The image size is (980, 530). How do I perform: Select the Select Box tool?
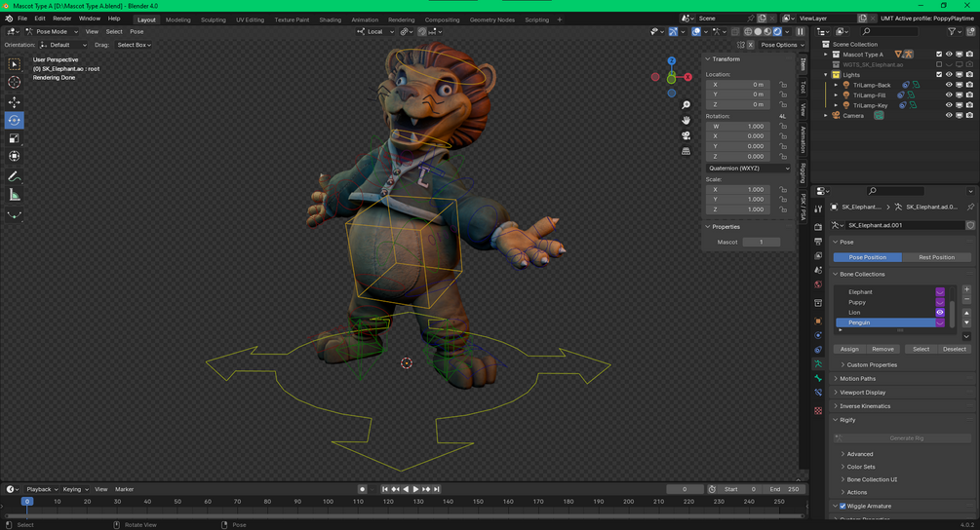[14, 64]
